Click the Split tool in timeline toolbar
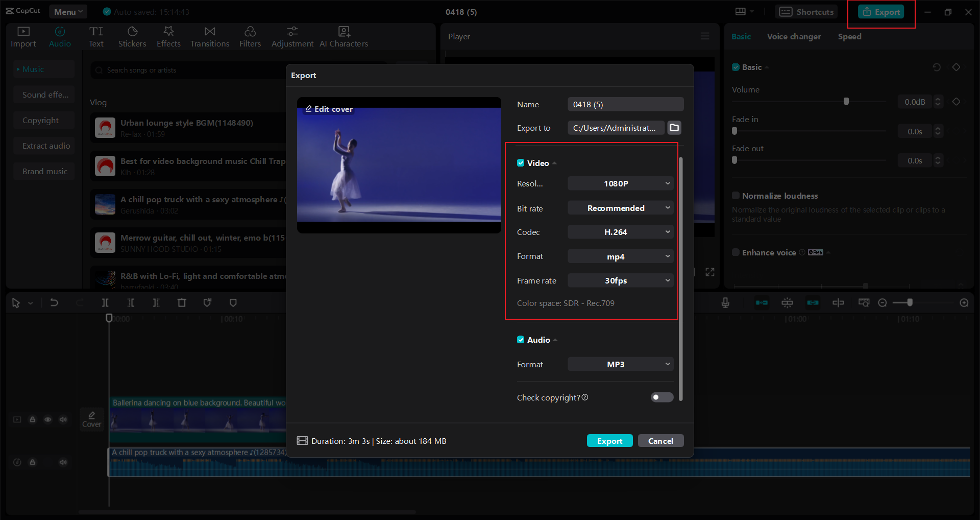This screenshot has height=520, width=980. 105,302
